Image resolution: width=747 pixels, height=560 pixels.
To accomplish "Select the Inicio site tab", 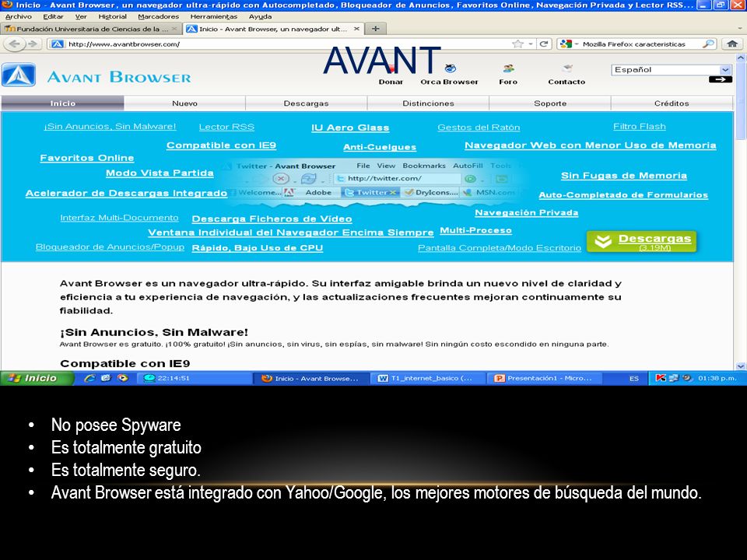I will [x=63, y=103].
